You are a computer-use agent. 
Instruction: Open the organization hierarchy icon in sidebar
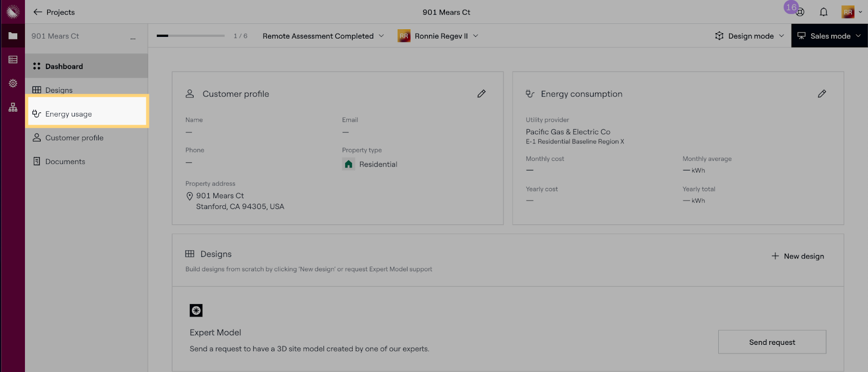[x=13, y=108]
